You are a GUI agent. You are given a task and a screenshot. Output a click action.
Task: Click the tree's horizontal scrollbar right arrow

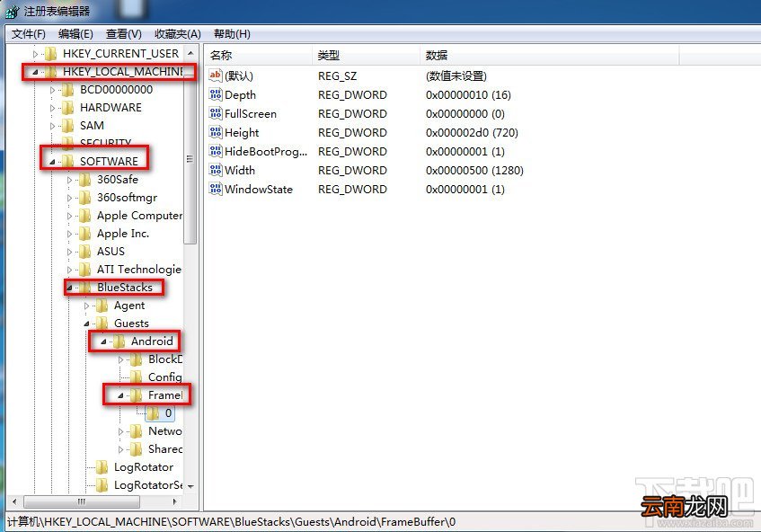pos(175,501)
